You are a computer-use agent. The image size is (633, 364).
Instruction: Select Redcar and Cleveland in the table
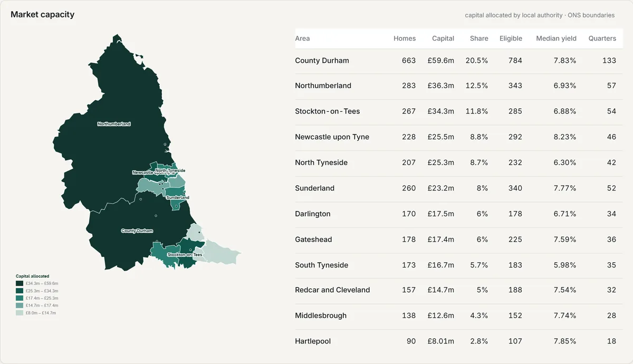coord(333,290)
